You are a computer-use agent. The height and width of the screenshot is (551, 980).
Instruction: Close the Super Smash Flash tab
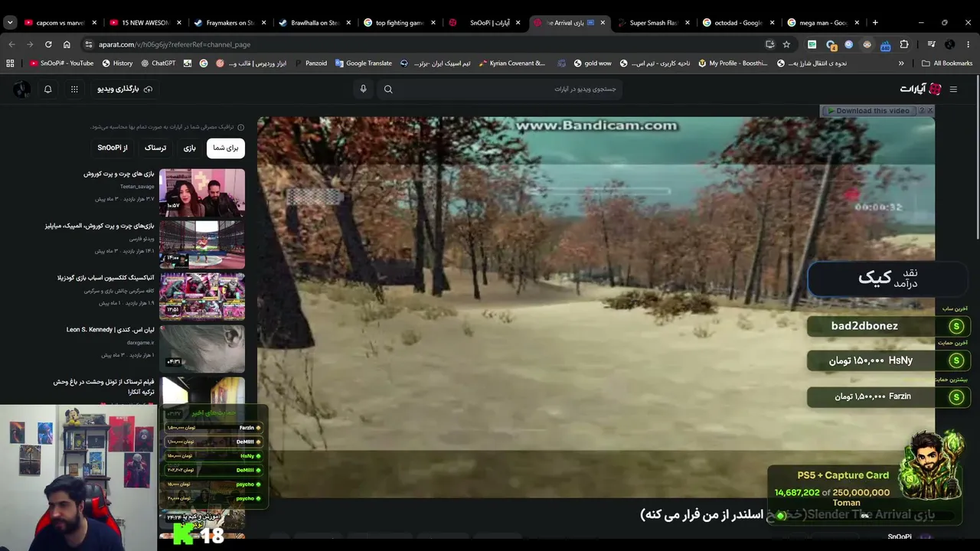pyautogui.click(x=688, y=23)
